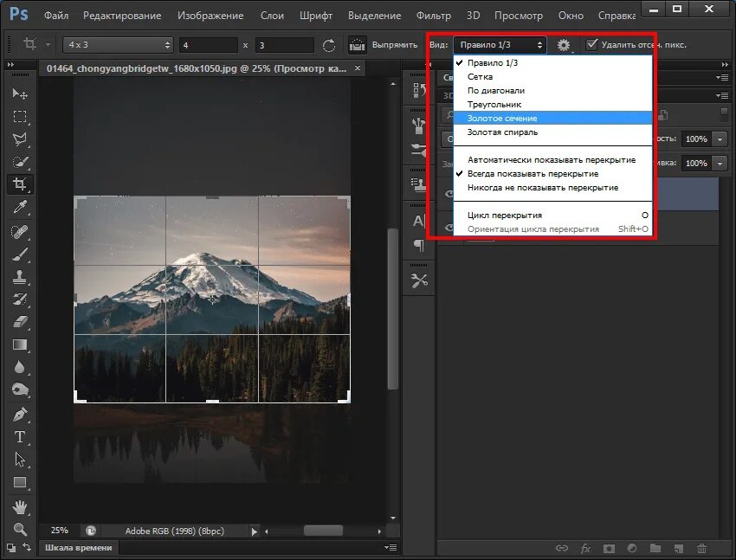Open the Фильтр menu
This screenshot has width=736, height=560.
tap(433, 16)
